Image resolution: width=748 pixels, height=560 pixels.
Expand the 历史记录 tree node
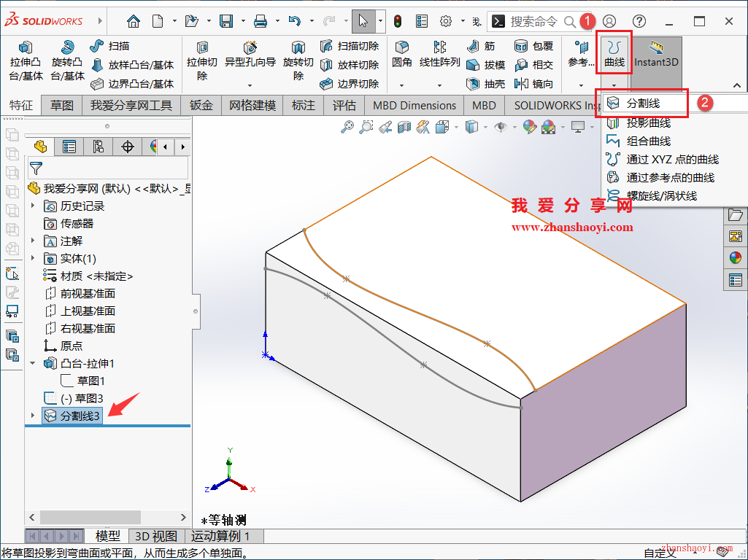click(x=32, y=206)
